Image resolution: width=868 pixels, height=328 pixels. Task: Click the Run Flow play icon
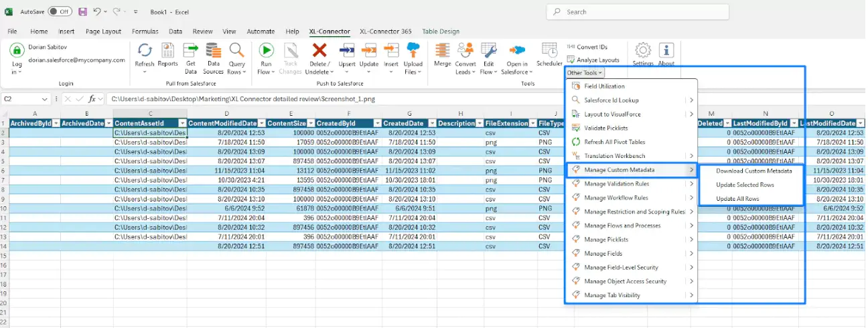267,50
